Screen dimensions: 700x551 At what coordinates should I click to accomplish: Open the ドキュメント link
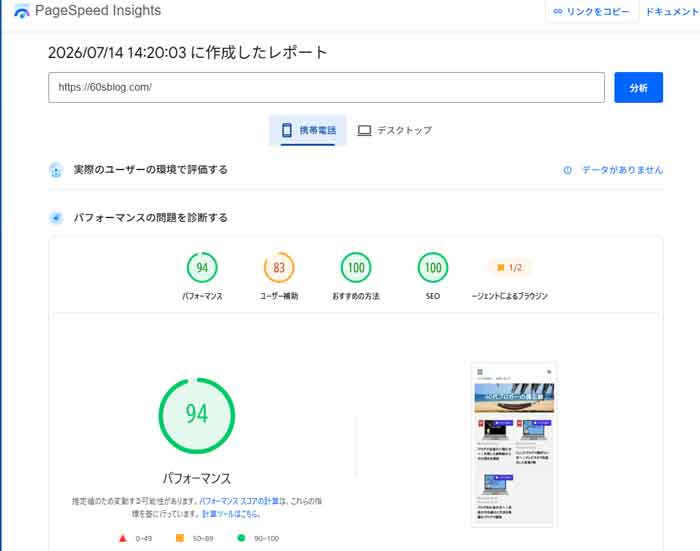pyautogui.click(x=672, y=12)
